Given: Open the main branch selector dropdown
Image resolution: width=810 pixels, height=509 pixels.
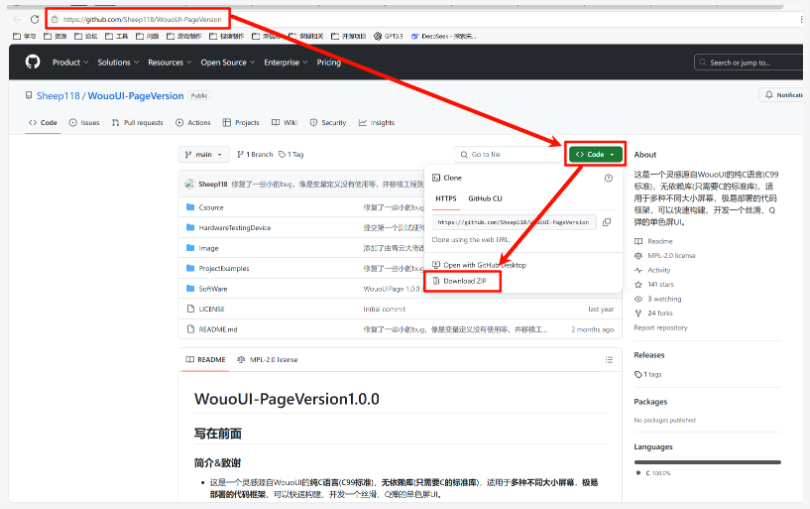Looking at the screenshot, I should coord(204,155).
